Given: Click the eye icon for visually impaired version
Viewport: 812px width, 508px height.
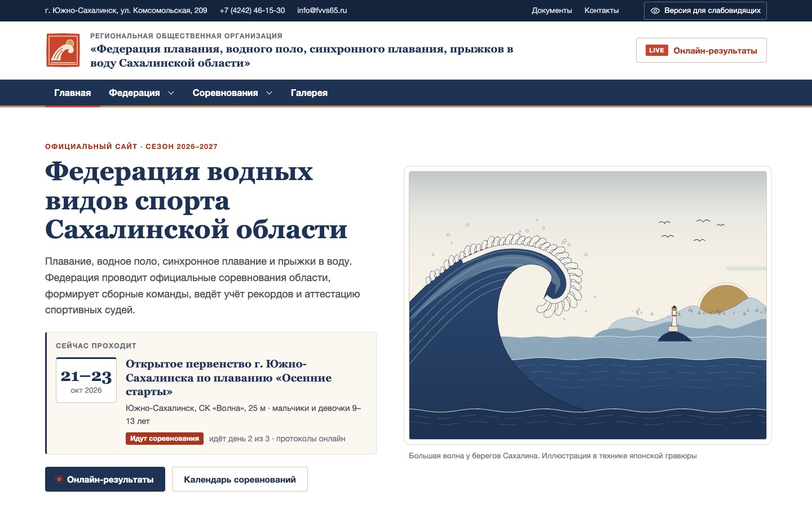Looking at the screenshot, I should pos(655,11).
